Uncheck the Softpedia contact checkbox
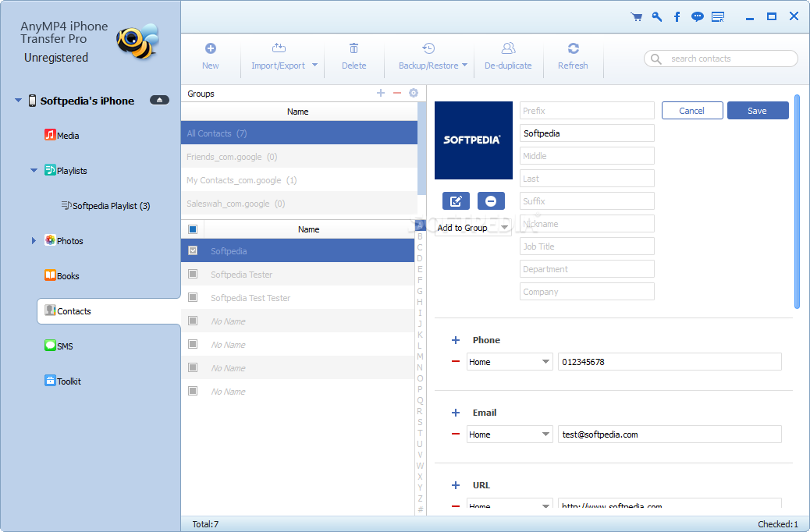This screenshot has height=532, width=810. click(193, 250)
